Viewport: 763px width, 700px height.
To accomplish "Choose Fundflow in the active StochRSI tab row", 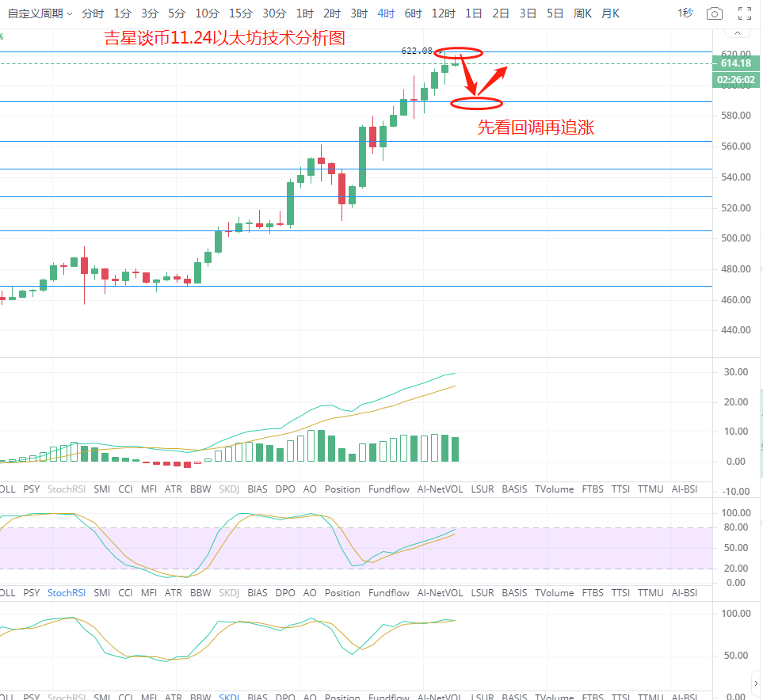I will coord(389,592).
